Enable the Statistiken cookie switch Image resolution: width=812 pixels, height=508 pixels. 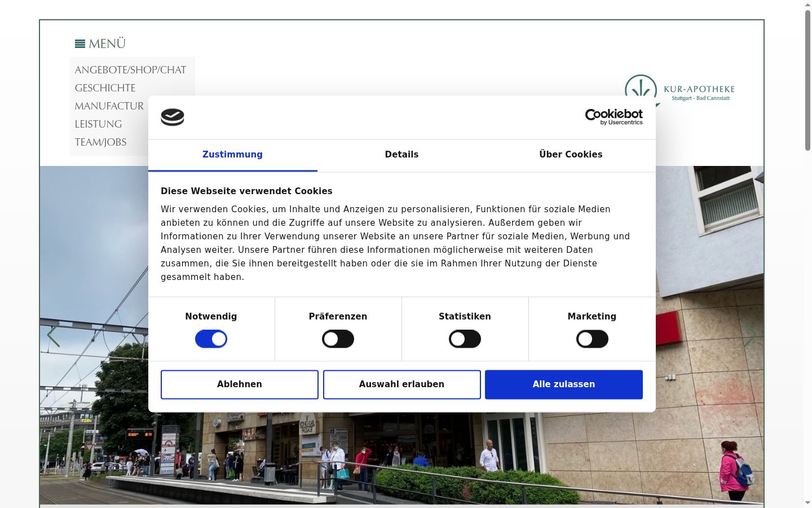click(465, 339)
